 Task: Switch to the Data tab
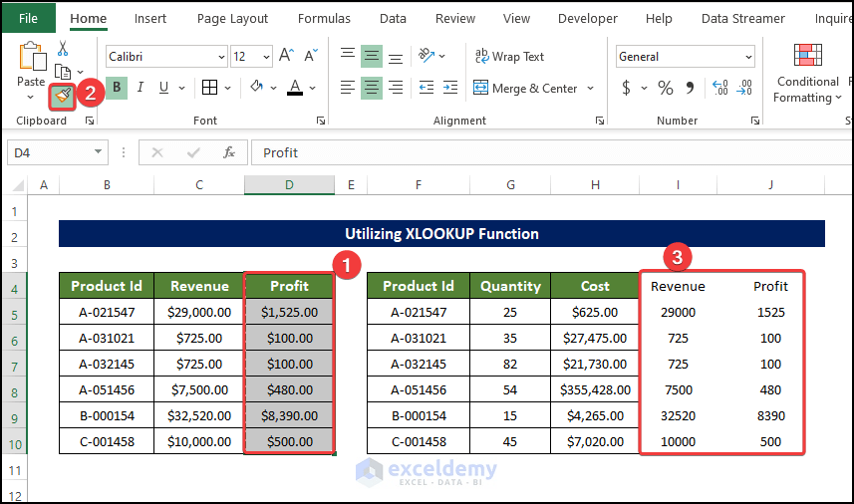[x=393, y=19]
